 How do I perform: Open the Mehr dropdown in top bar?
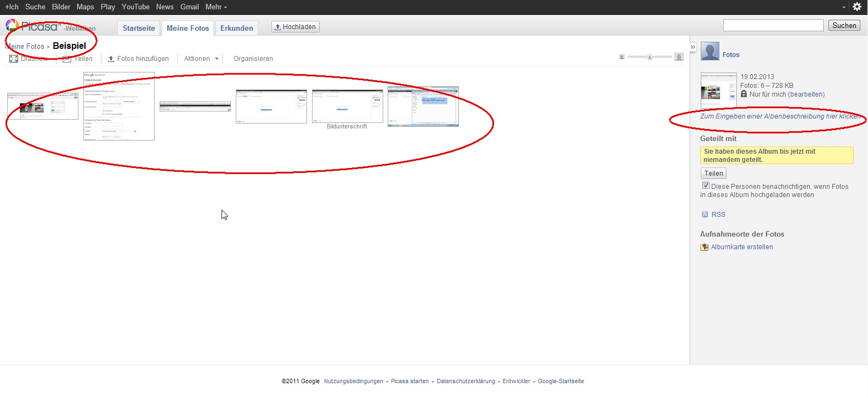click(x=215, y=7)
